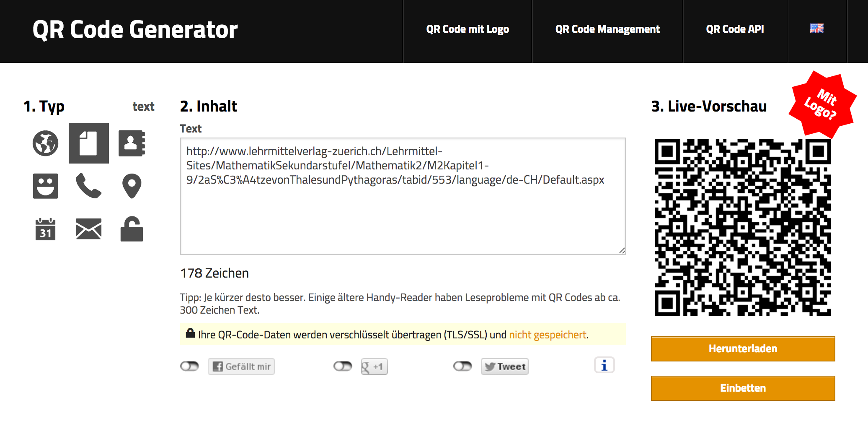Open the nicht gespeichert link
This screenshot has width=868, height=421.
(x=547, y=335)
